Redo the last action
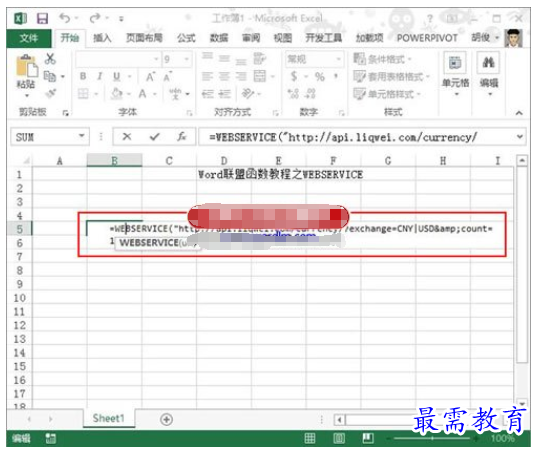The height and width of the screenshot is (451, 535). (95, 18)
